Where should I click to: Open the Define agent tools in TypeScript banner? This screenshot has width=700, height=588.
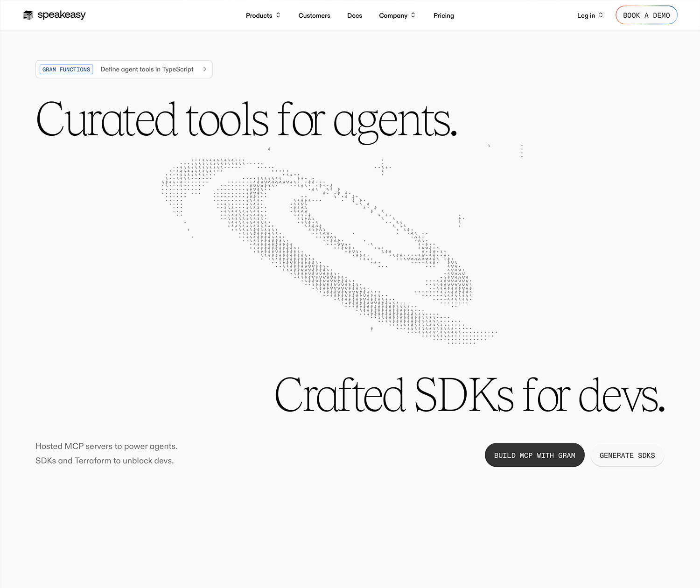pyautogui.click(x=147, y=69)
